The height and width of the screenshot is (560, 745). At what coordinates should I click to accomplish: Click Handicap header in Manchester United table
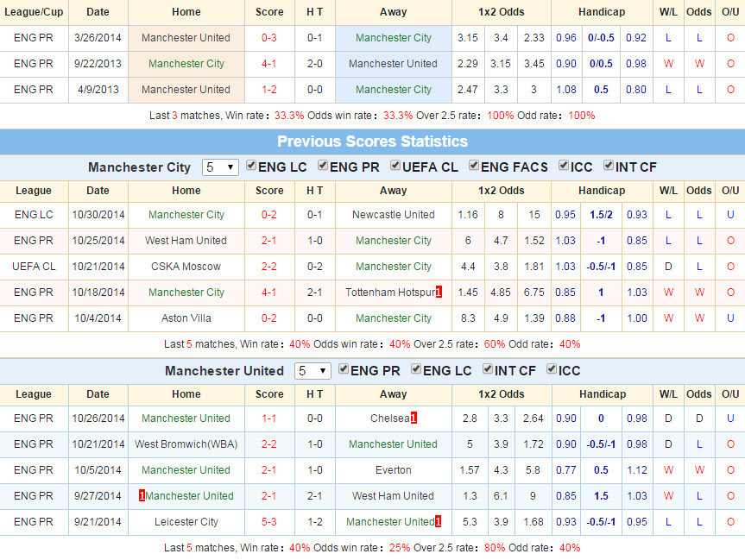pyautogui.click(x=603, y=394)
